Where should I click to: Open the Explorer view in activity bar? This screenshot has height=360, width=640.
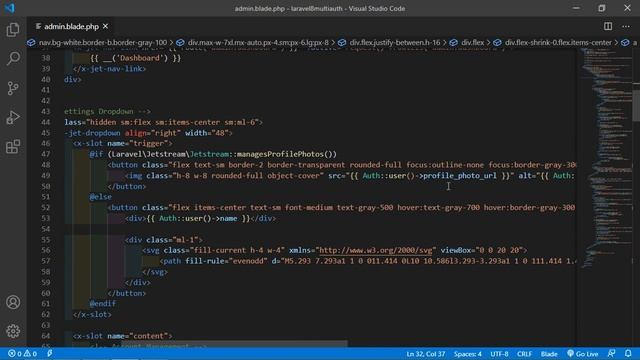[13, 30]
